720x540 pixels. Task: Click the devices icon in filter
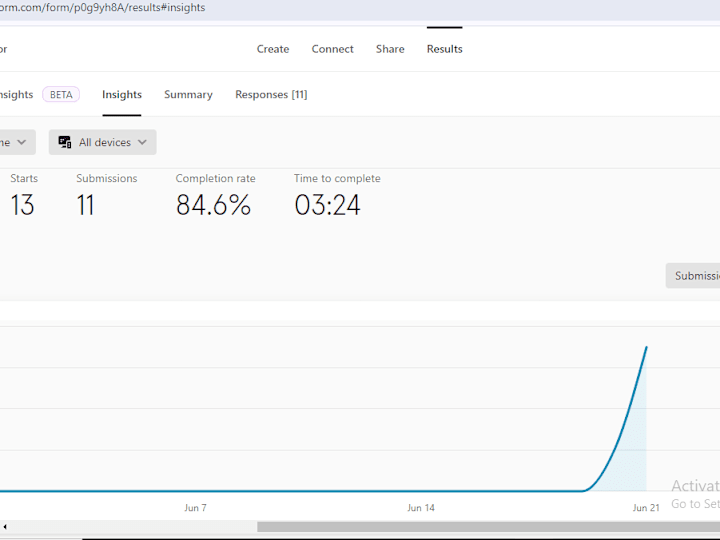65,142
